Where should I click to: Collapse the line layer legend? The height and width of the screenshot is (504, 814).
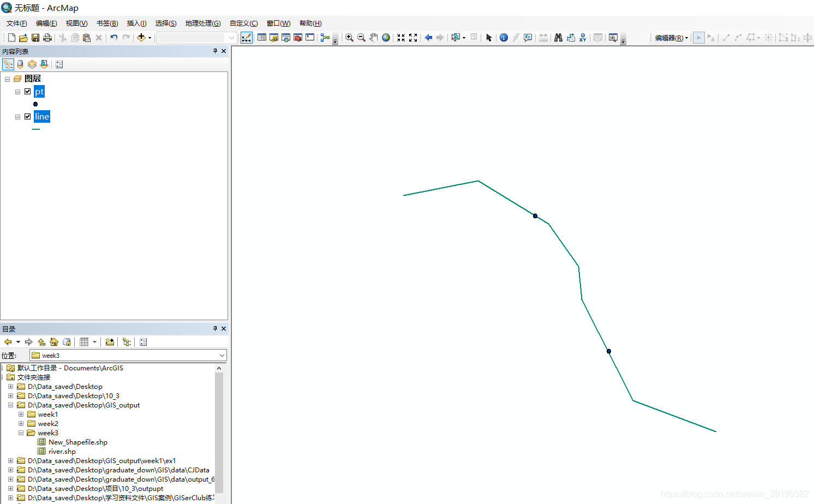pos(18,117)
